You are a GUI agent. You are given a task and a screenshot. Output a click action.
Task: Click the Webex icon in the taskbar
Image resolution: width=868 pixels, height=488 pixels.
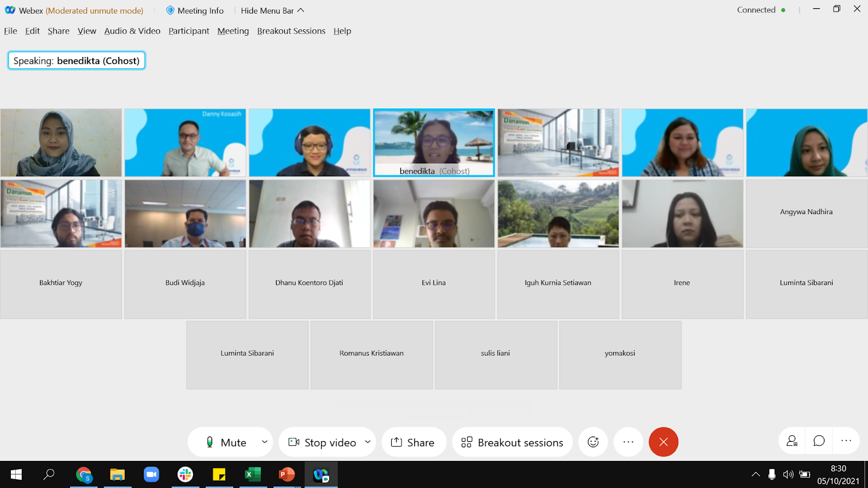pos(321,475)
